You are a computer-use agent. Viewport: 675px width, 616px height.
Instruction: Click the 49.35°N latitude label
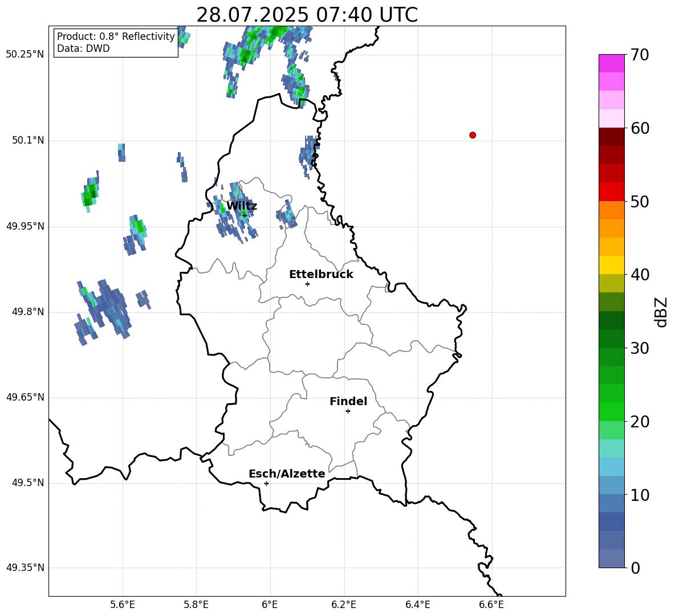point(25,568)
